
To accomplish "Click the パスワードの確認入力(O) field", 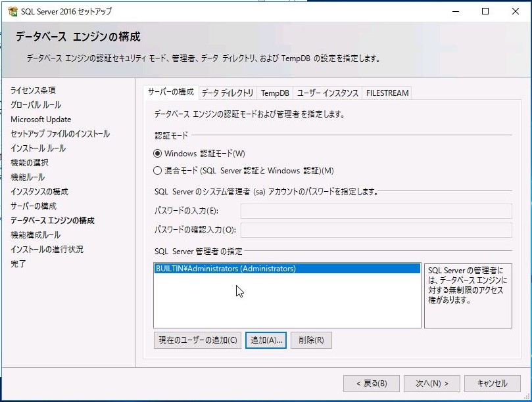I will (376, 230).
